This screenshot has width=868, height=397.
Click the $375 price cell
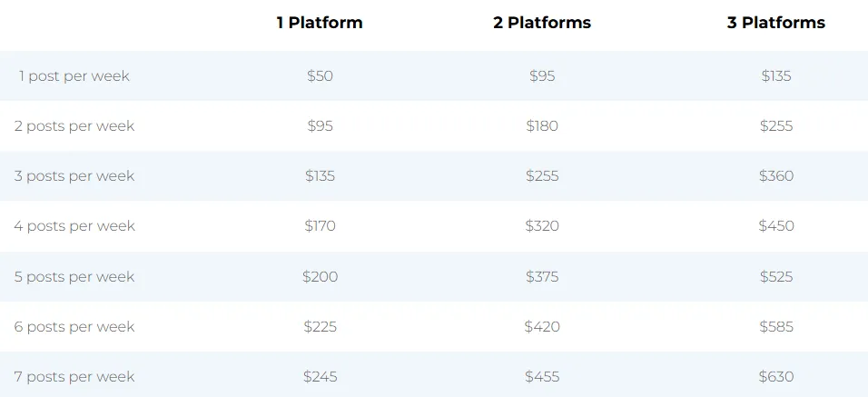pos(542,276)
